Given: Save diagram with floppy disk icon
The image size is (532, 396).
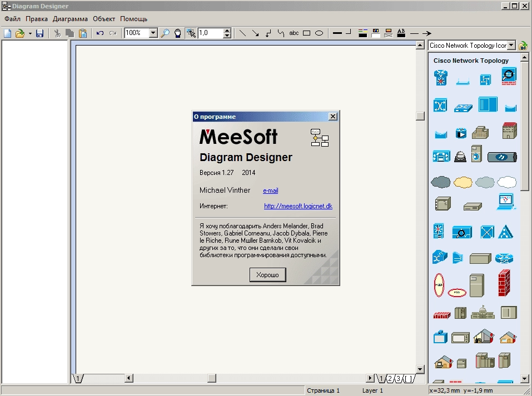Looking at the screenshot, I should [39, 33].
